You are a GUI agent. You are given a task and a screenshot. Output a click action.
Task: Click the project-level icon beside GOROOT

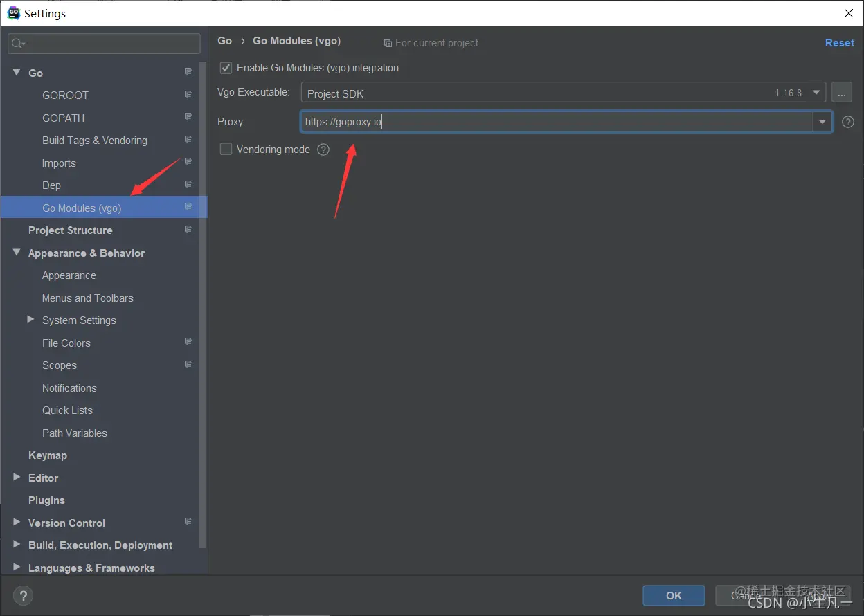click(188, 95)
